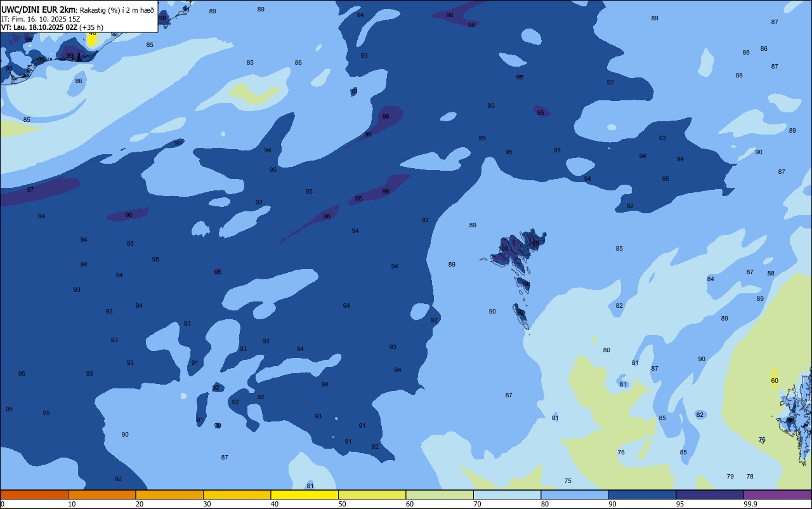Select the map value '76'
Screen dimensions: 812x509
(x=621, y=453)
